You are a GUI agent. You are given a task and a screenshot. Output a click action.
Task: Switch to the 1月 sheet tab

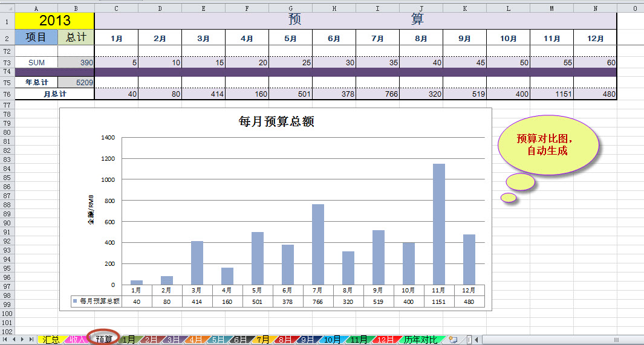coord(129,340)
